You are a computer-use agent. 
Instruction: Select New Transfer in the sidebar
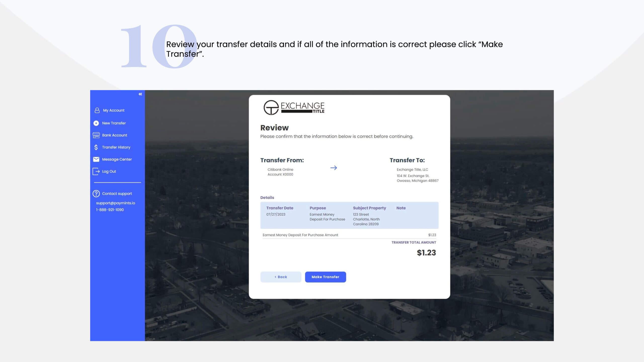[114, 123]
